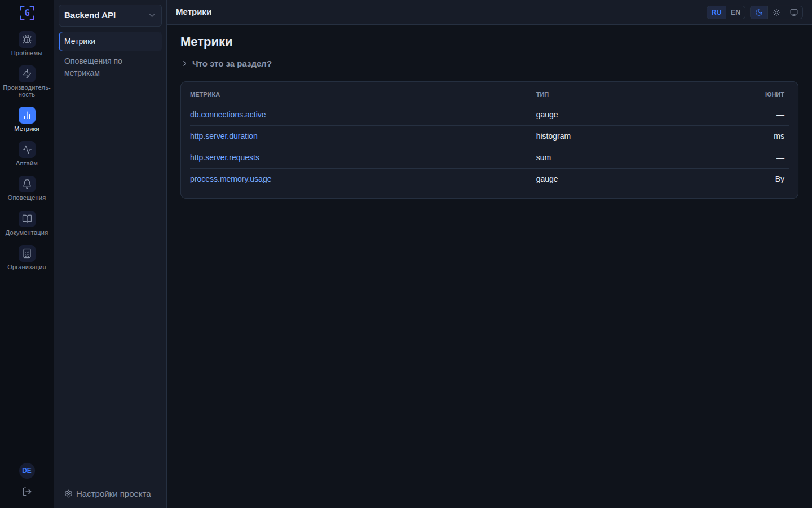Click 'sum' type cell

544,157
